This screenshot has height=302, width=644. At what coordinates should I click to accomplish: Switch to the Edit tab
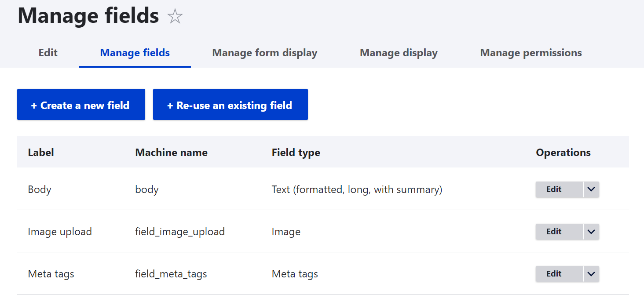(x=48, y=53)
